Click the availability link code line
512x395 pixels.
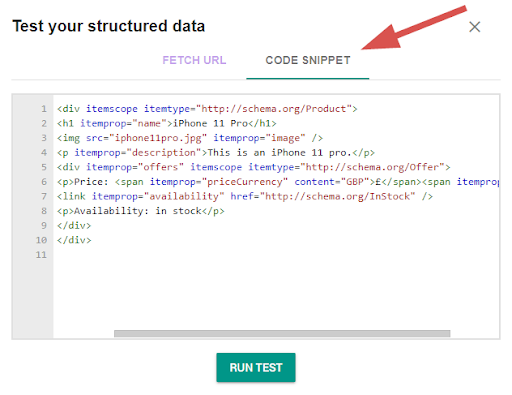coord(245,196)
